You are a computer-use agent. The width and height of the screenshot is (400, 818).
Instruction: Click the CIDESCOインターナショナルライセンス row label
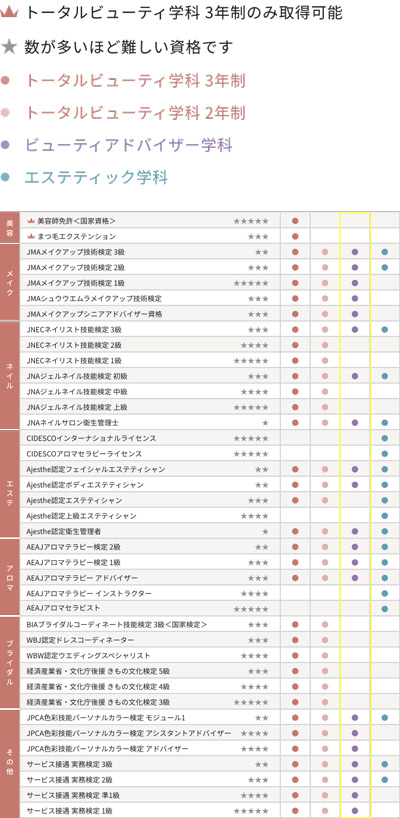91,438
